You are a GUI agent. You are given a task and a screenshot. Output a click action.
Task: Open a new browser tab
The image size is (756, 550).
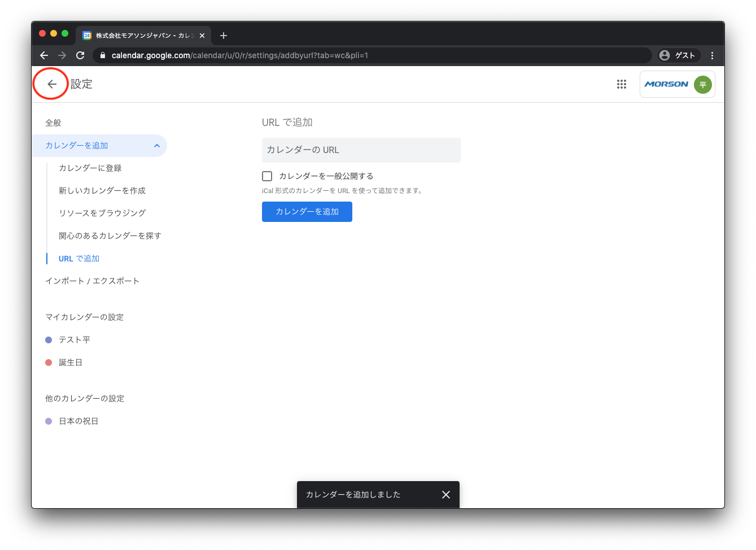224,36
